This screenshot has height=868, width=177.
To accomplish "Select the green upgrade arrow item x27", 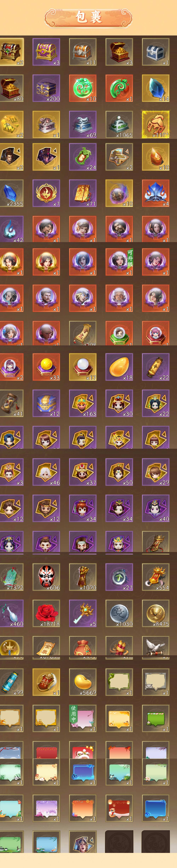I will 119,577.
